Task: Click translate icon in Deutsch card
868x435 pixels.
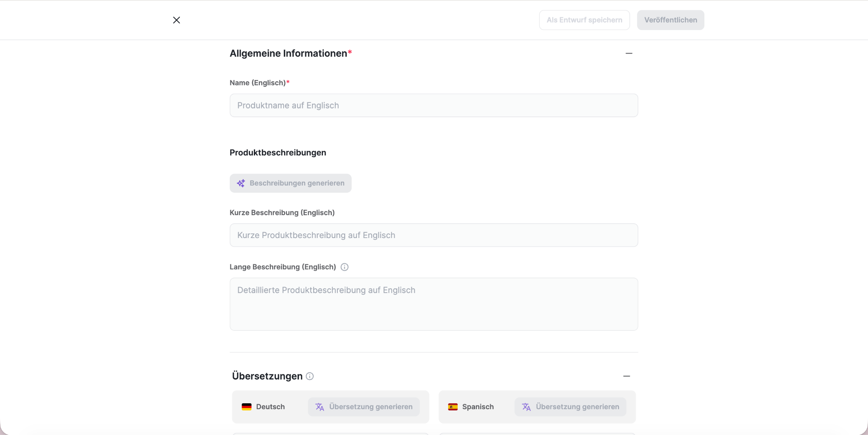Action: pos(320,407)
